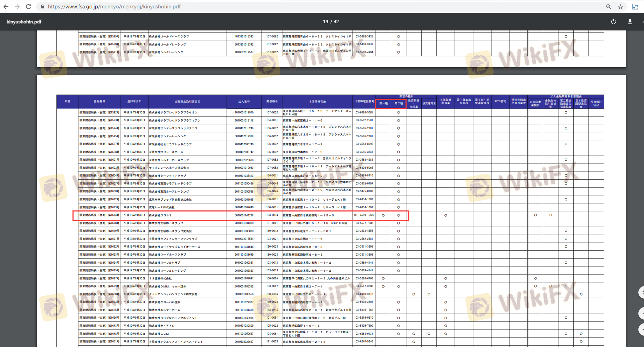Reload the current PDF page
Image resolution: width=644 pixels, height=347 pixels.
[28, 7]
